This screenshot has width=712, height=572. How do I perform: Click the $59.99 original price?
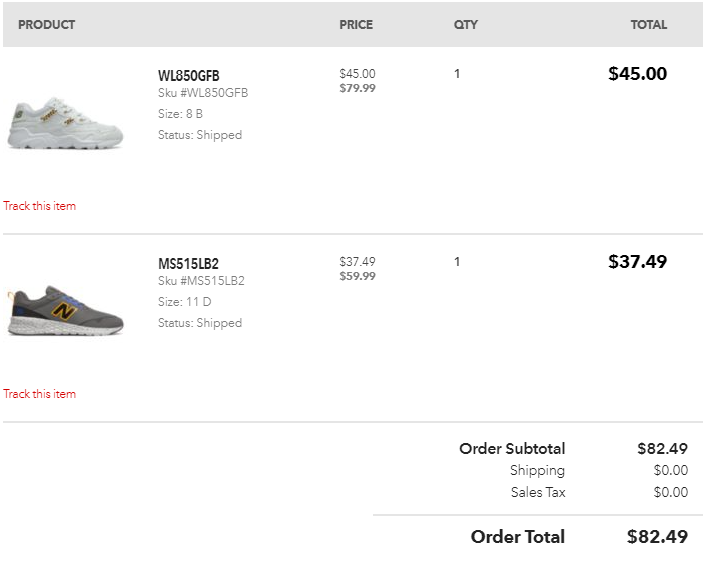(x=357, y=276)
